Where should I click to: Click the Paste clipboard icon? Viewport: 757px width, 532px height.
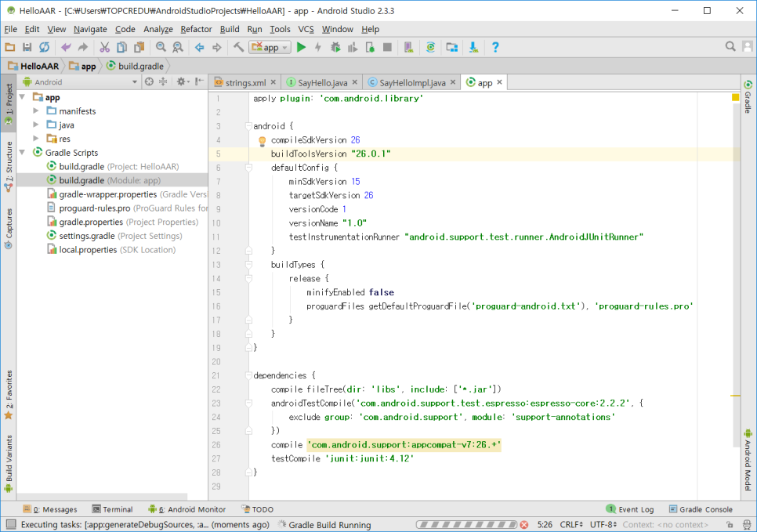pyautogui.click(x=139, y=47)
